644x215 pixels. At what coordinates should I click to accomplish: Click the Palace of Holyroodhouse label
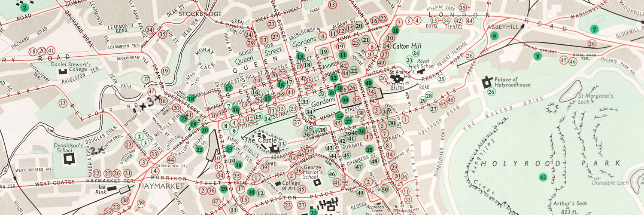[513, 83]
